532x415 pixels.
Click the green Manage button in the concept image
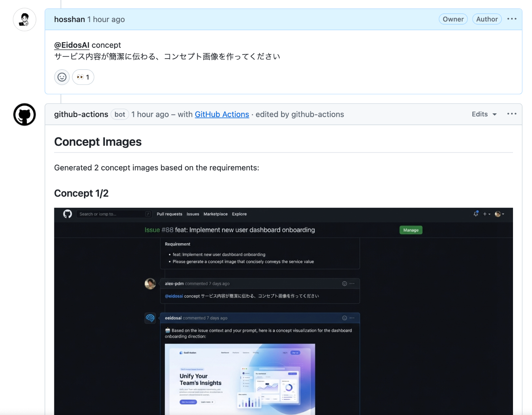pos(411,230)
